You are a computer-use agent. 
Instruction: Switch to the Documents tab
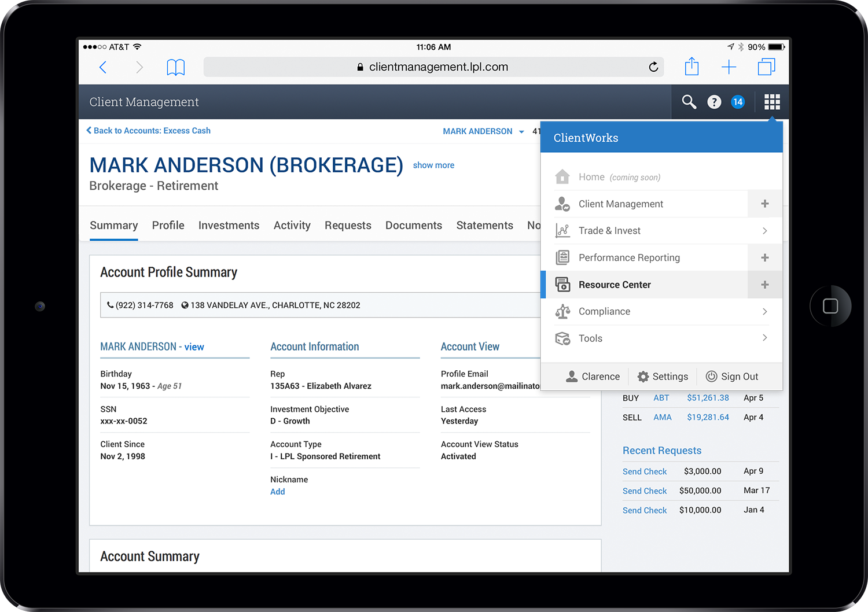coord(413,225)
